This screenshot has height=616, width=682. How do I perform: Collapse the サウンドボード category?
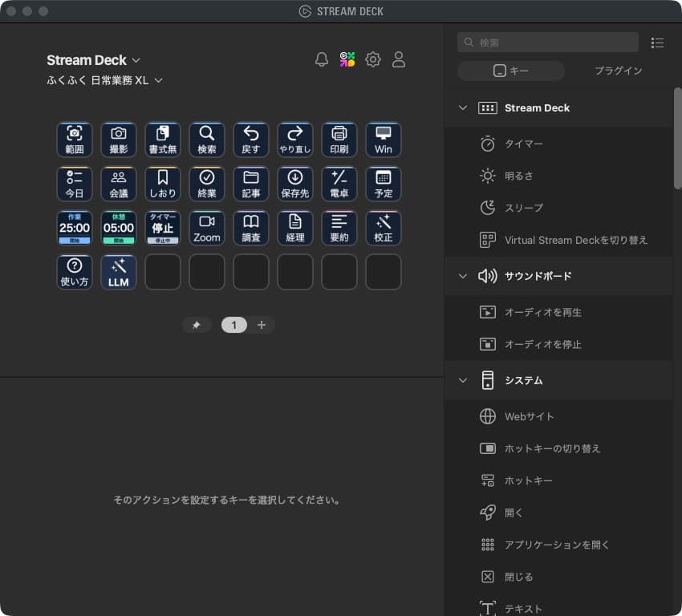coord(463,276)
